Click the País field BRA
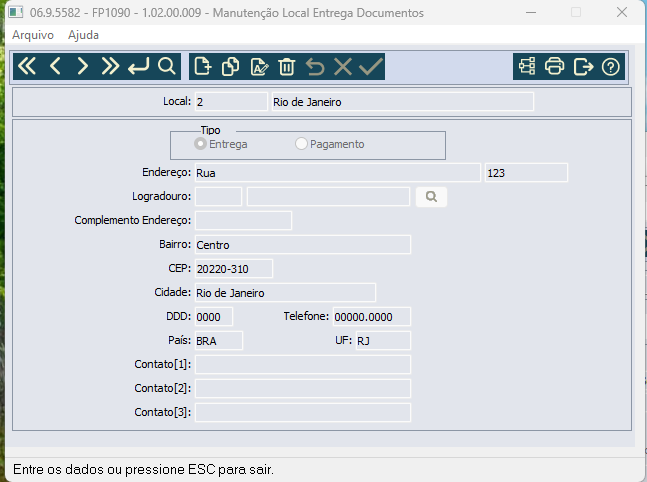647x482 pixels. (x=219, y=340)
